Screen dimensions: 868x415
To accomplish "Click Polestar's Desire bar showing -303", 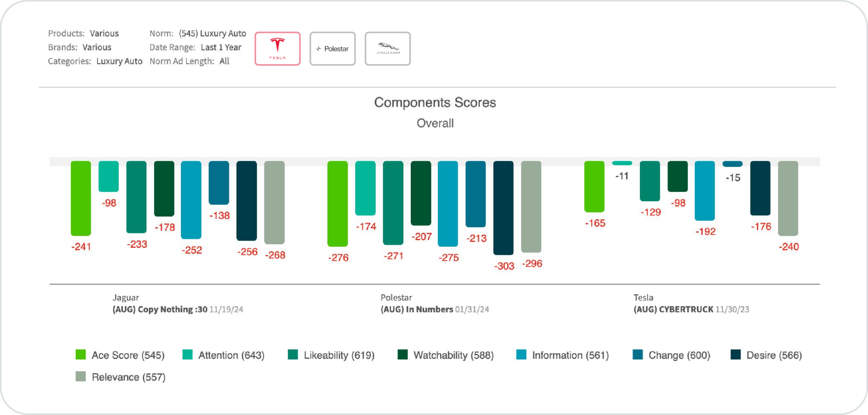I will pyautogui.click(x=503, y=207).
